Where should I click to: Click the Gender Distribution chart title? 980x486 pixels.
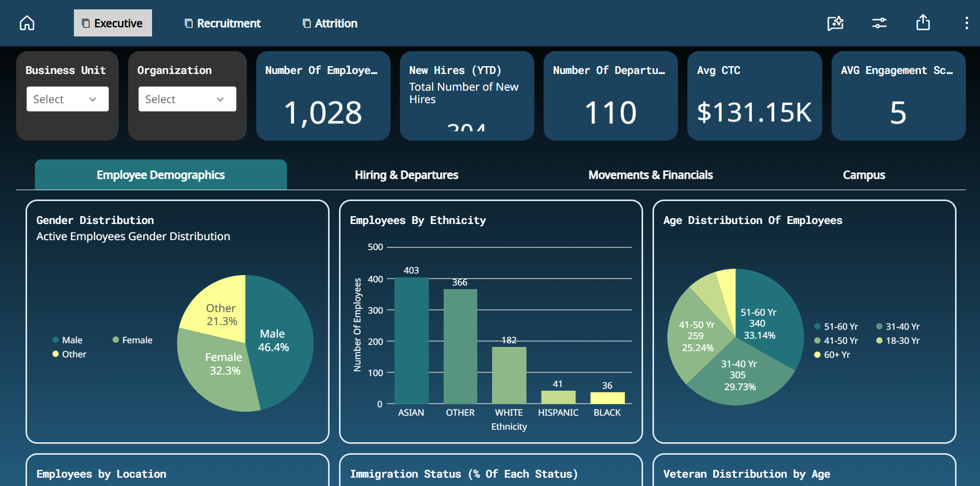[95, 220]
